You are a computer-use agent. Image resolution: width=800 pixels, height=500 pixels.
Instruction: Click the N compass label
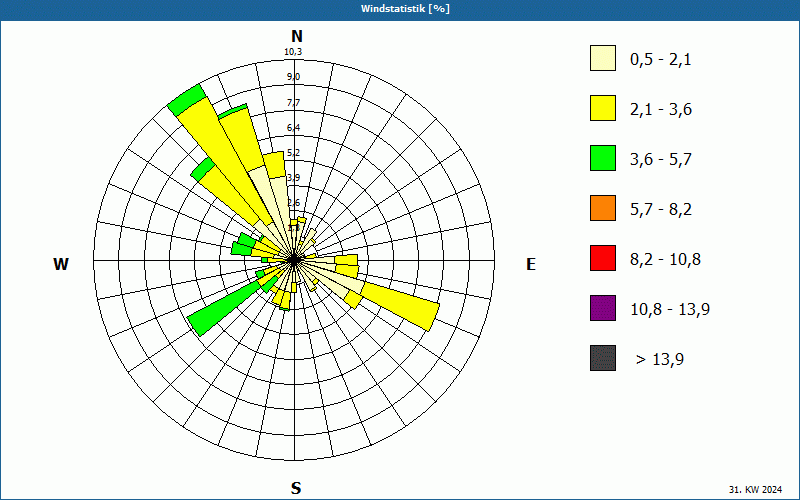coord(296,36)
